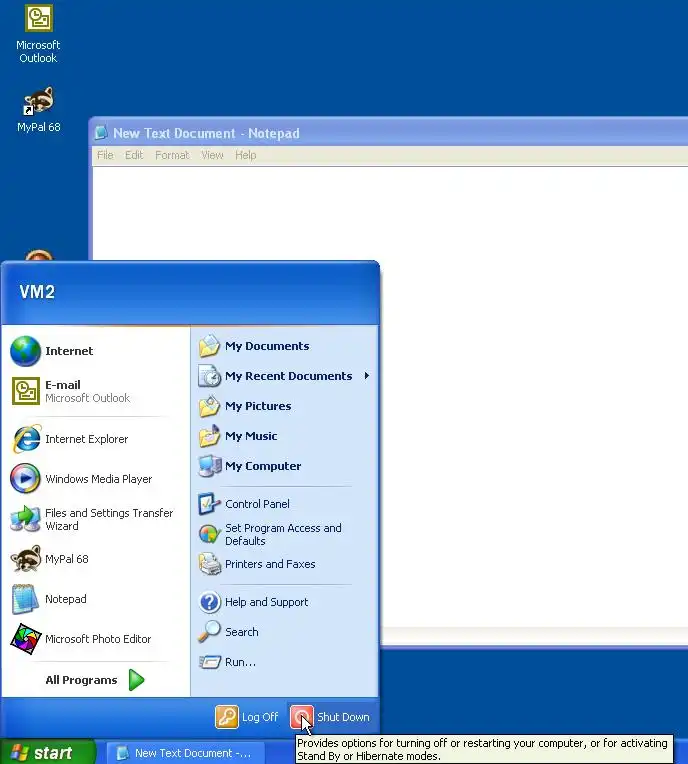Screen dimensions: 688x764
Task: Click the Notepad window title bar
Action: (x=390, y=133)
